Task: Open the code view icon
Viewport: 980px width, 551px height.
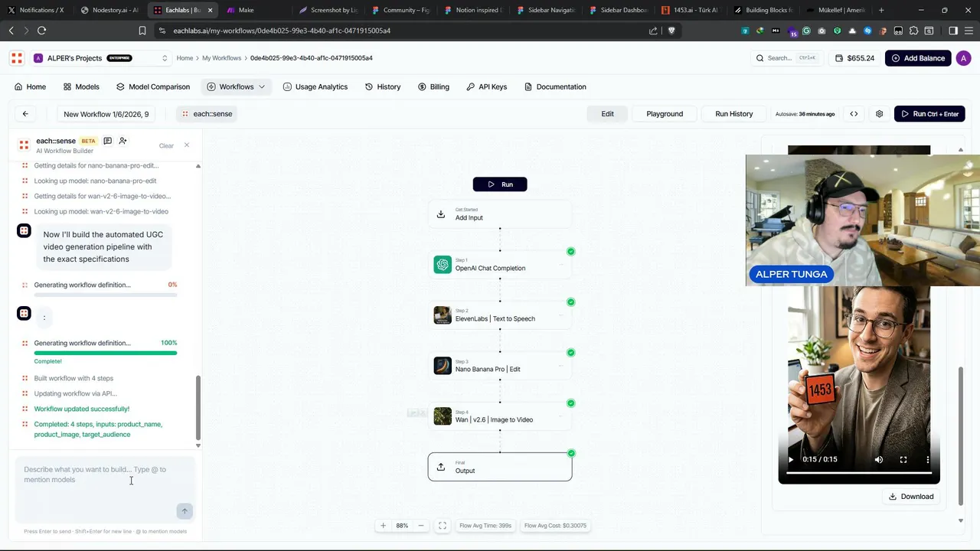Action: coord(854,114)
